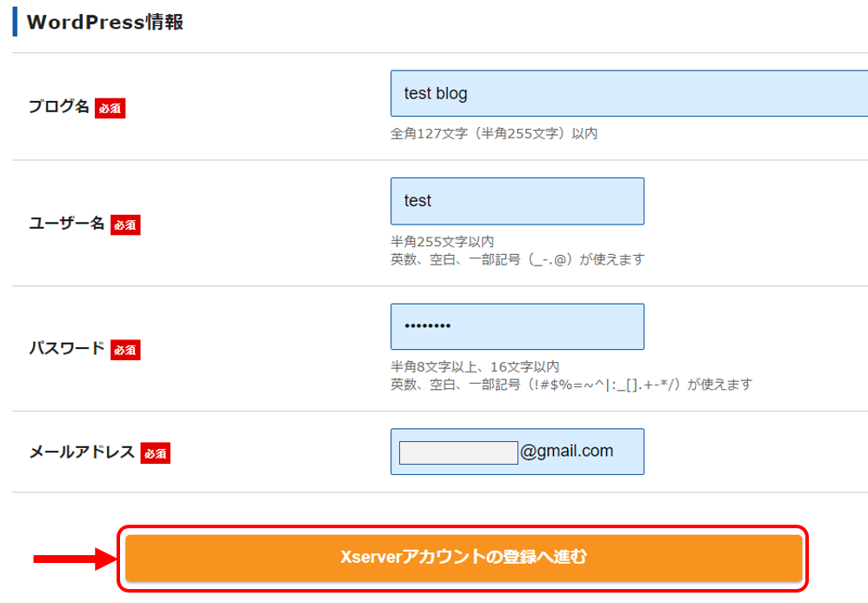Click the "半角8文字以上、16文字以内" password hint

[475, 366]
